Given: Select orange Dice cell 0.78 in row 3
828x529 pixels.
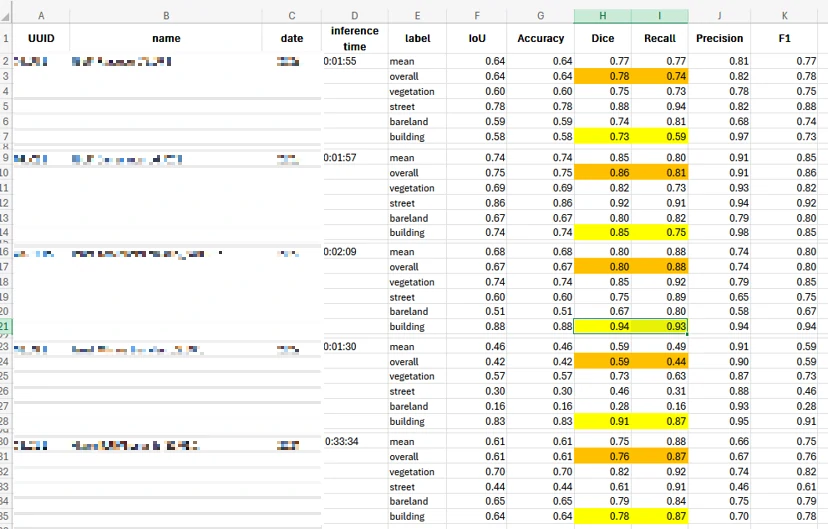Looking at the screenshot, I should tap(603, 76).
